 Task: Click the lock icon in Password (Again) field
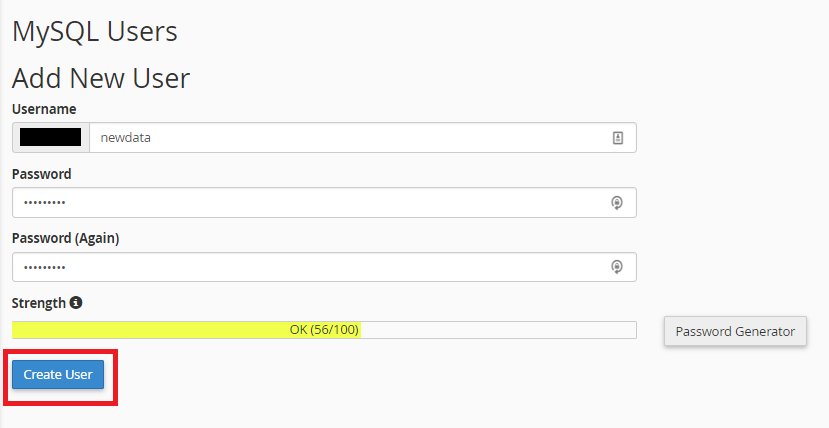pos(616,267)
